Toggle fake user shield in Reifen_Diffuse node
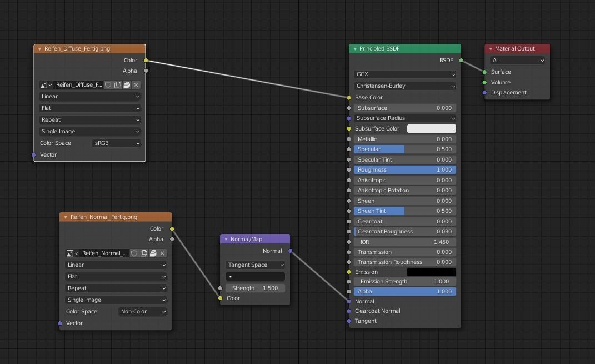Image resolution: width=595 pixels, height=364 pixels. pyautogui.click(x=108, y=84)
